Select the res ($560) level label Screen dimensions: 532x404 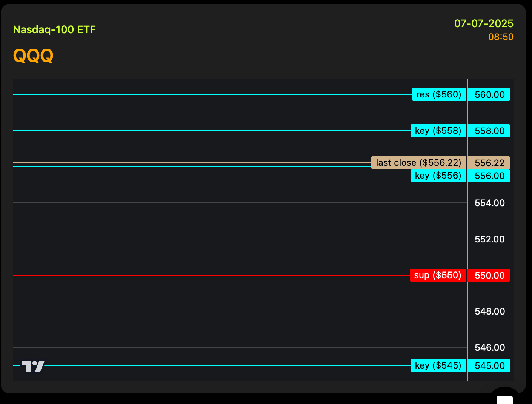click(x=439, y=94)
